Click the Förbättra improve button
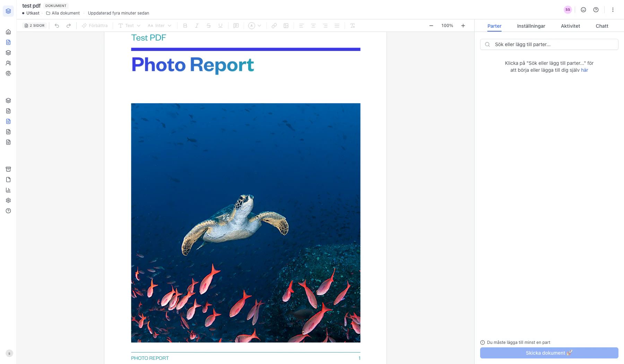The height and width of the screenshot is (364, 624). 95,26
